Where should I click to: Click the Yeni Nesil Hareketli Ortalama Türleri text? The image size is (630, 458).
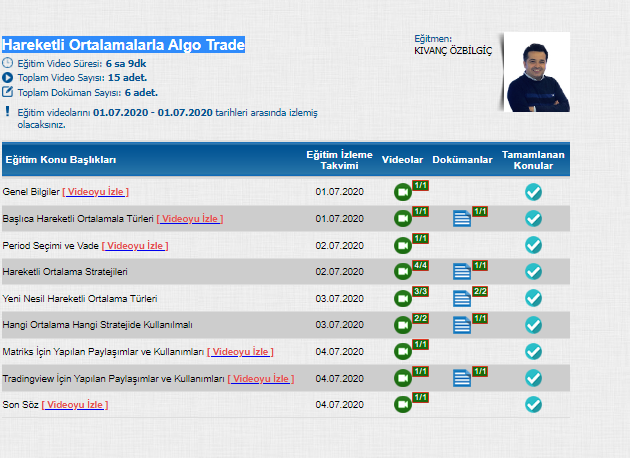[80, 299]
